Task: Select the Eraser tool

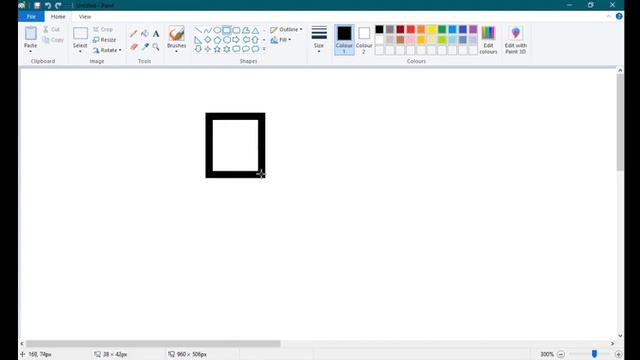Action: (133, 47)
